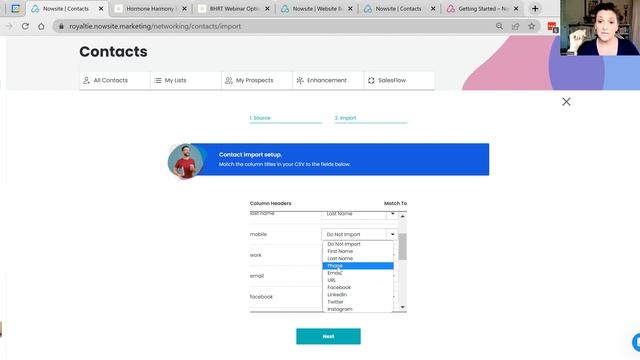This screenshot has height=360, width=640.
Task: Click the work column header label
Action: 256,255
